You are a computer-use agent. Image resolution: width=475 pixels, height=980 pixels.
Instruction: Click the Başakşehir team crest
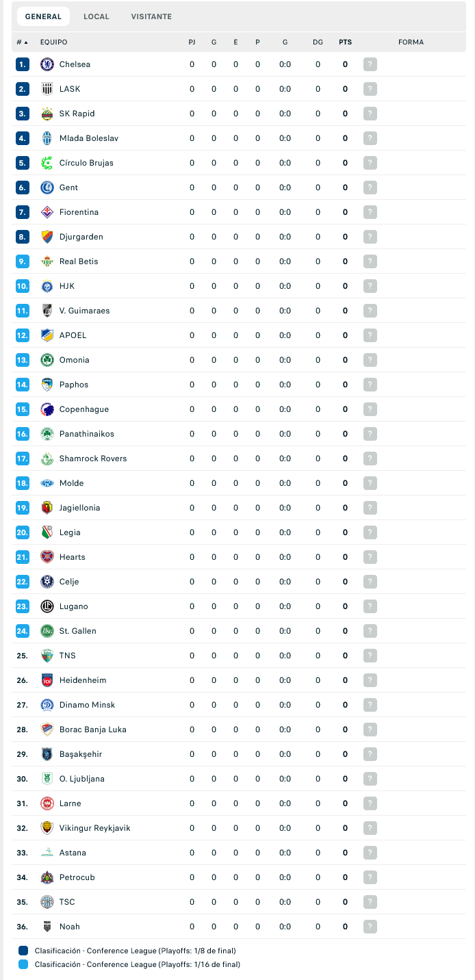tap(47, 754)
